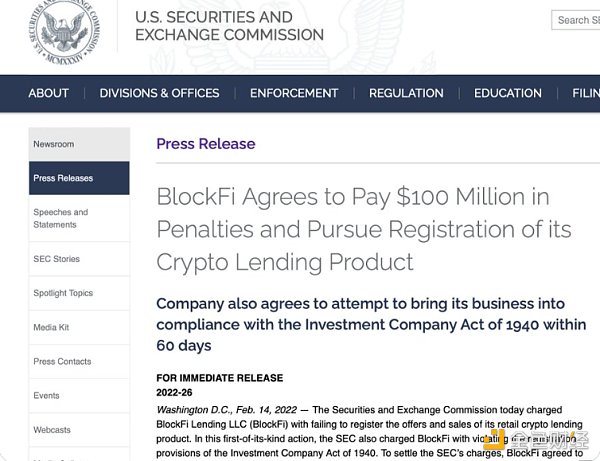Go to the EDUCATION section
The width and height of the screenshot is (600, 461).
point(508,93)
